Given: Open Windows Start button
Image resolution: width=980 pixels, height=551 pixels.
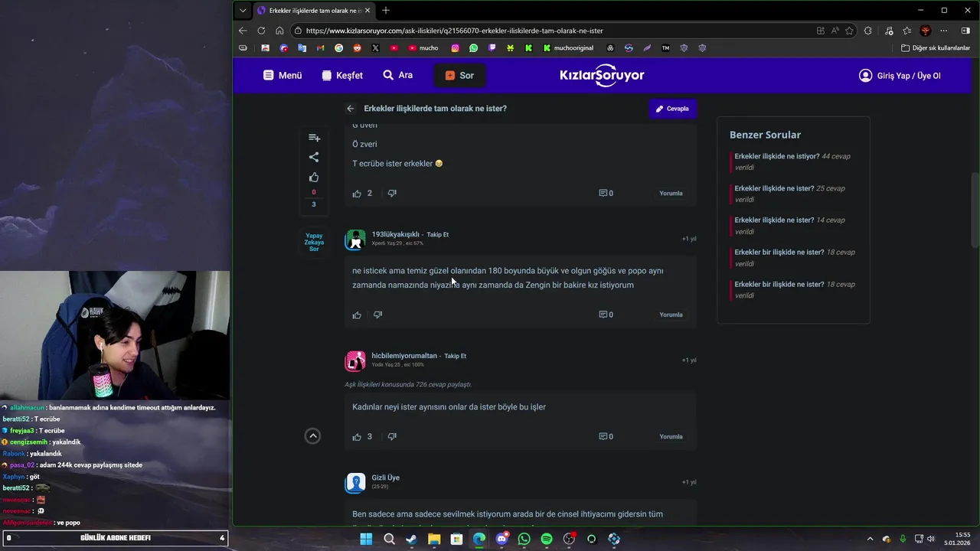Looking at the screenshot, I should pyautogui.click(x=366, y=539).
